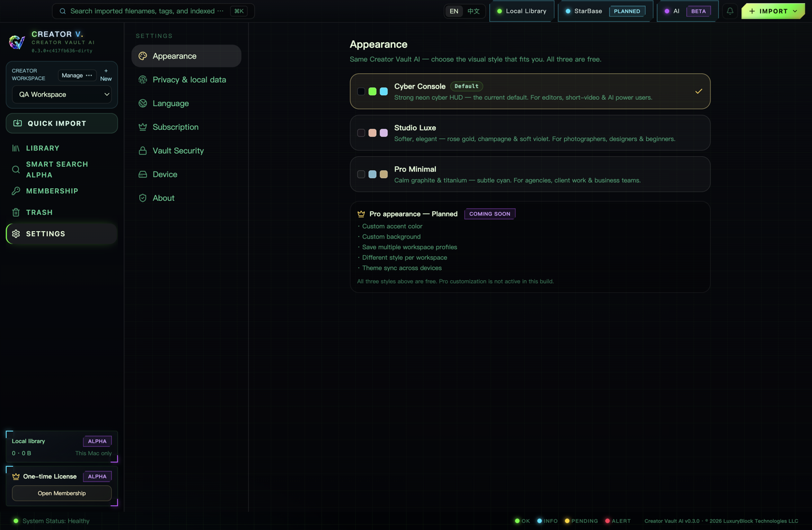The image size is (812, 530).
Task: Click the Quick Import download icon
Action: [17, 123]
